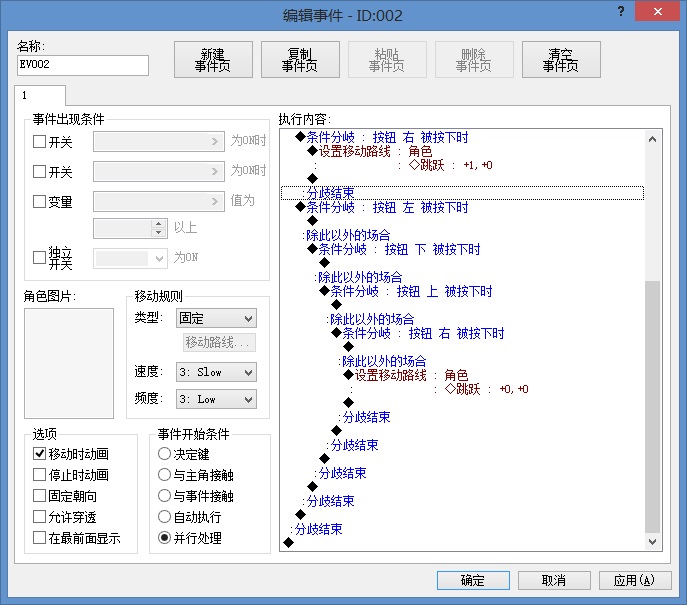
Task: Select event page tab 1
Action: click(x=40, y=95)
